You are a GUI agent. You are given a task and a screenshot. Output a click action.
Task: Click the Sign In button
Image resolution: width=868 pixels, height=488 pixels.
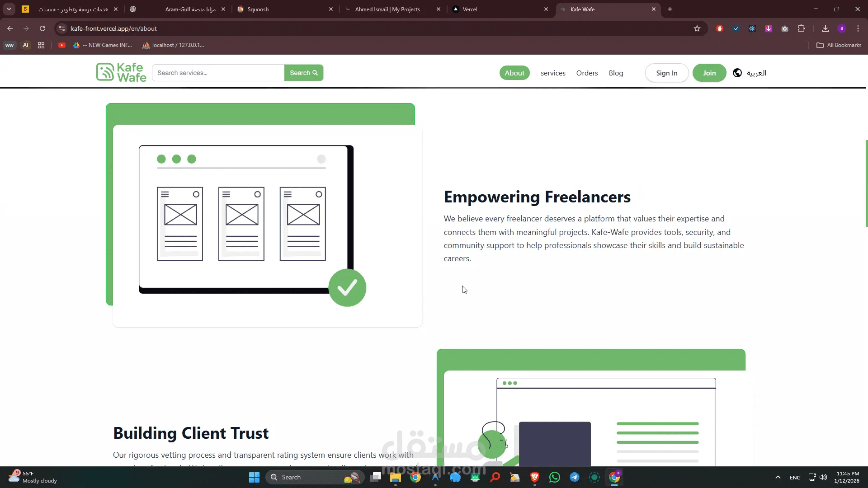point(666,73)
